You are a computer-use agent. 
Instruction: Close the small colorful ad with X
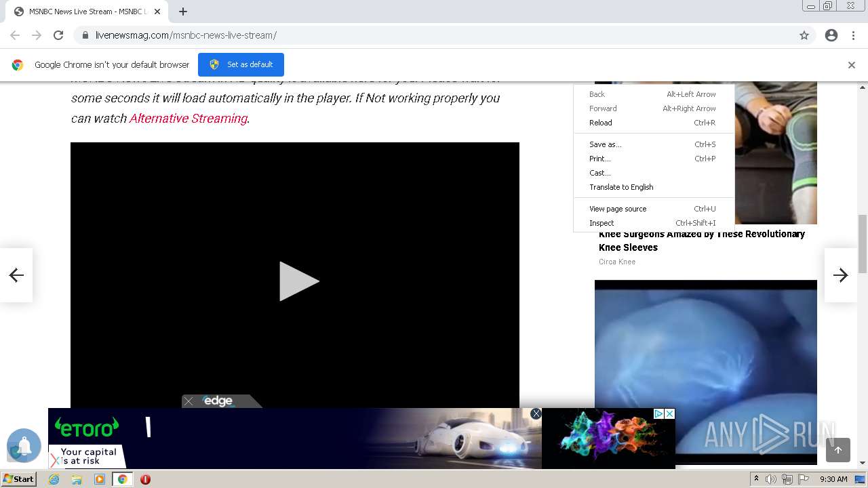click(x=669, y=413)
